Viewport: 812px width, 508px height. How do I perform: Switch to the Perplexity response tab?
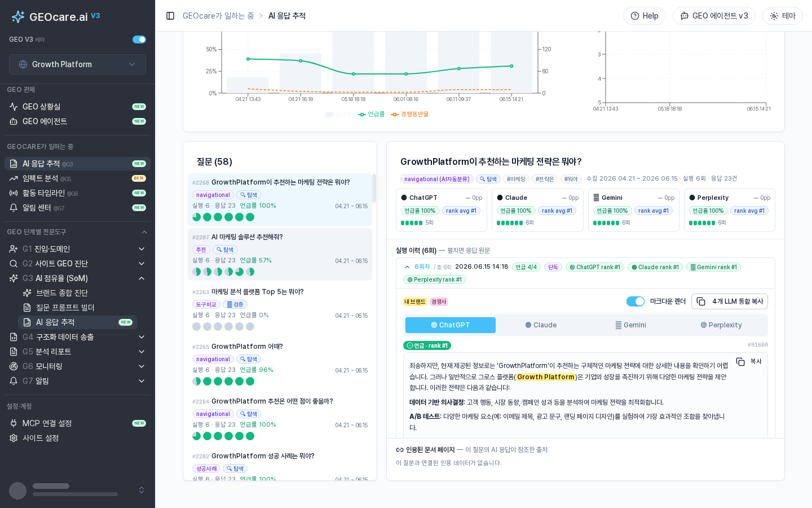[721, 325]
